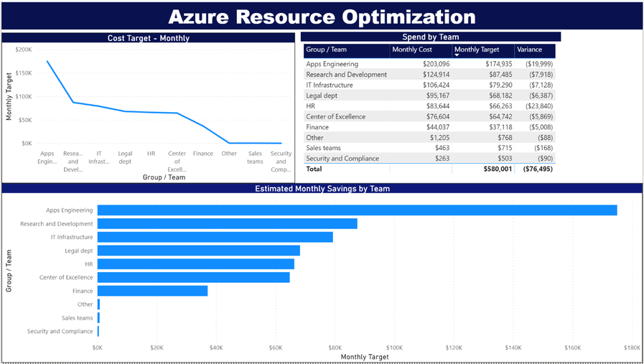Select the Apps Engineering bar in savings chart
The image size is (644, 364).
click(357, 210)
